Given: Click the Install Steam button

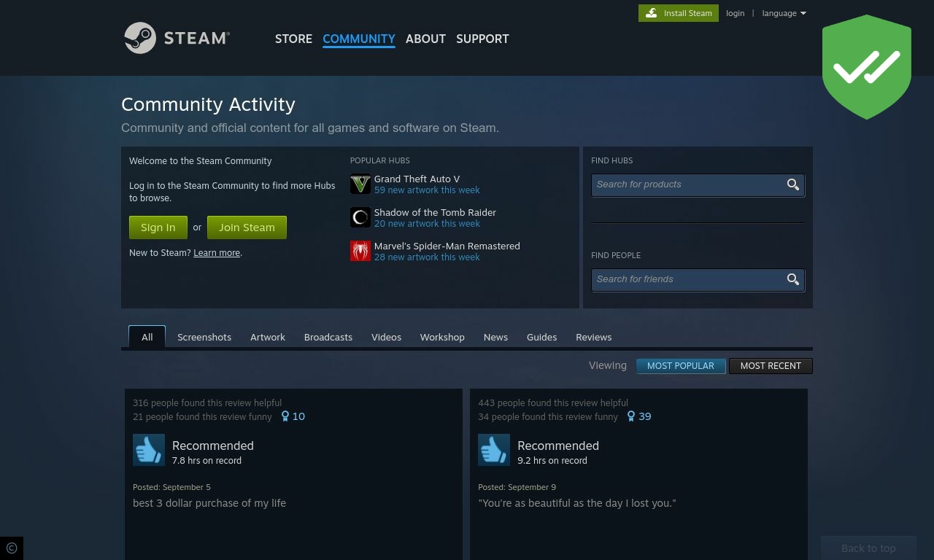Looking at the screenshot, I should 679,13.
